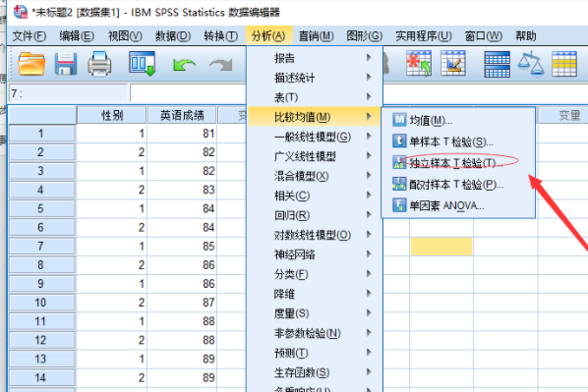Click the 英语成绩 column header
The image size is (588, 392).
[182, 115]
